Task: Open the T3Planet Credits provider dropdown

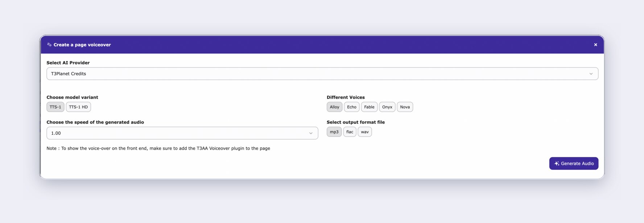Action: [x=322, y=74]
